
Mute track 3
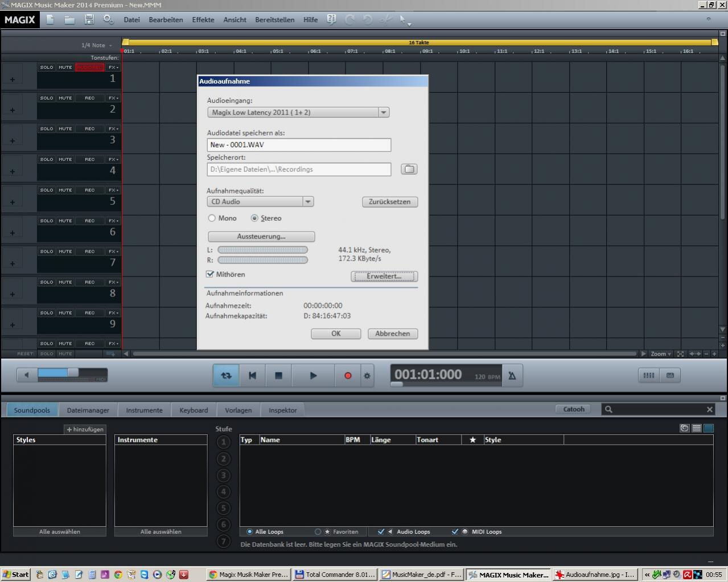(65, 129)
